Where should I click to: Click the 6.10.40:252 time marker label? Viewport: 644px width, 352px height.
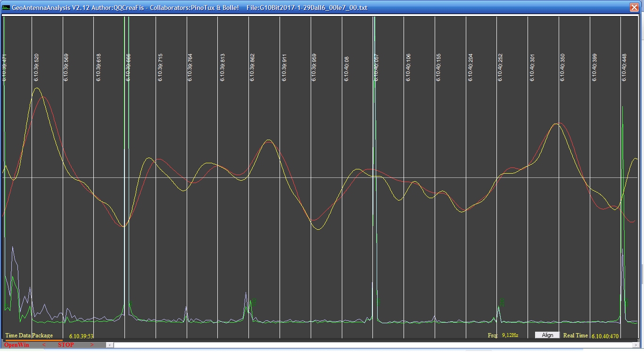500,67
